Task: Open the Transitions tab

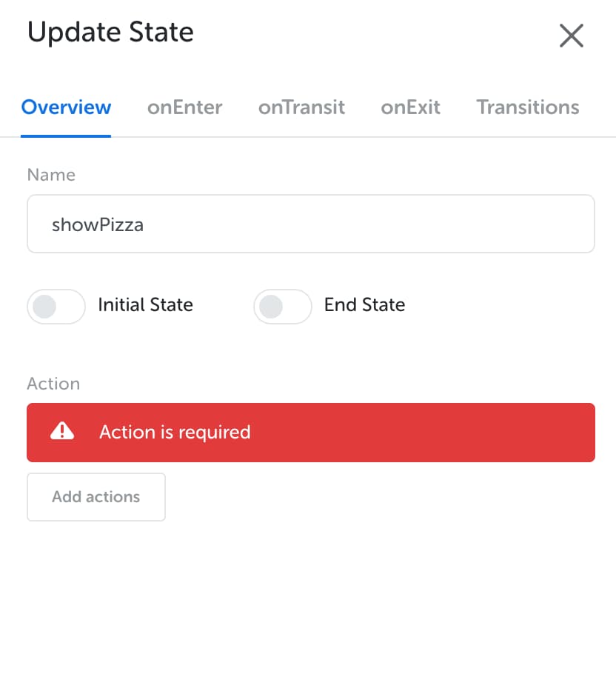Action: [x=528, y=107]
